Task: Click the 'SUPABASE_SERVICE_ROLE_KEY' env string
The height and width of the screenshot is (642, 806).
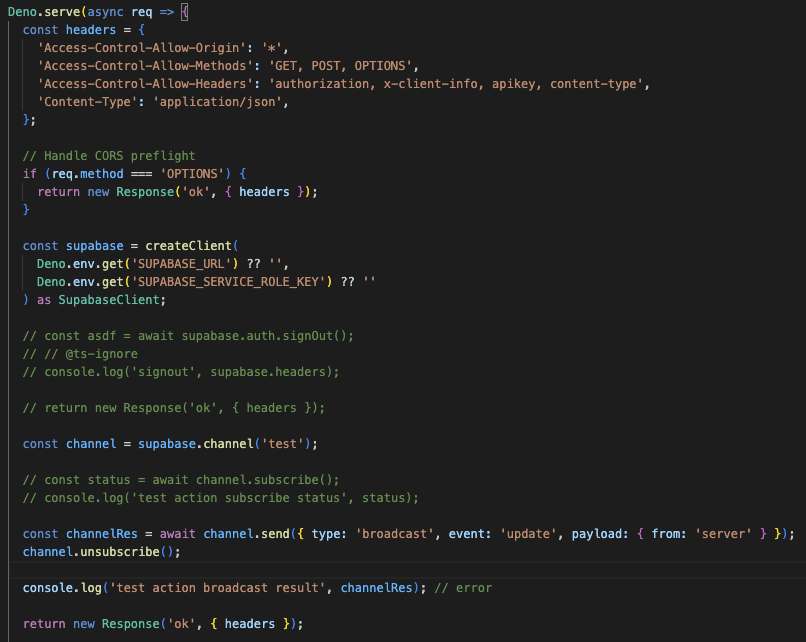Action: point(228,282)
